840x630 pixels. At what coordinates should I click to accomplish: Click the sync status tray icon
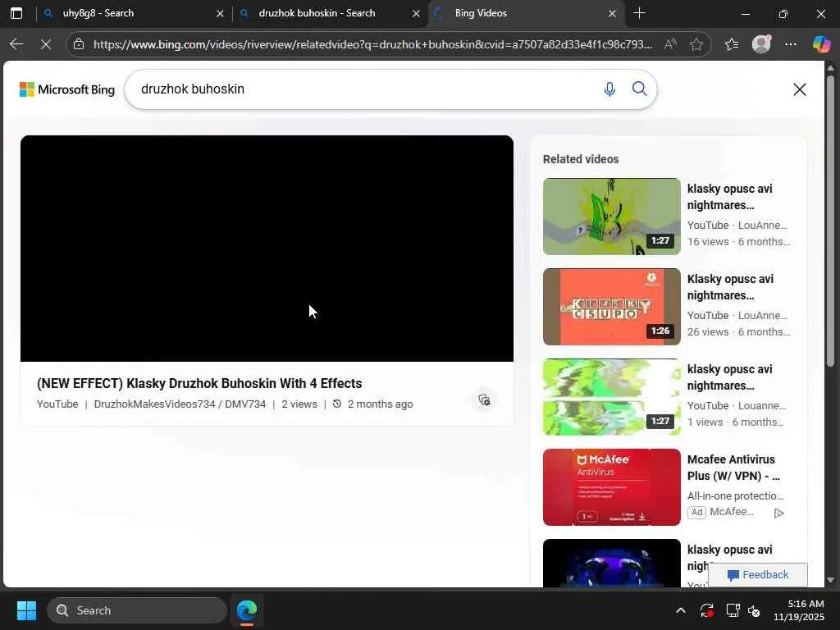pos(706,610)
